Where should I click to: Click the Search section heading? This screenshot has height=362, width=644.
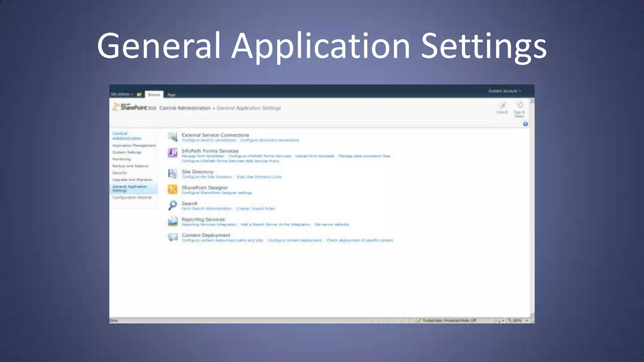coord(190,203)
